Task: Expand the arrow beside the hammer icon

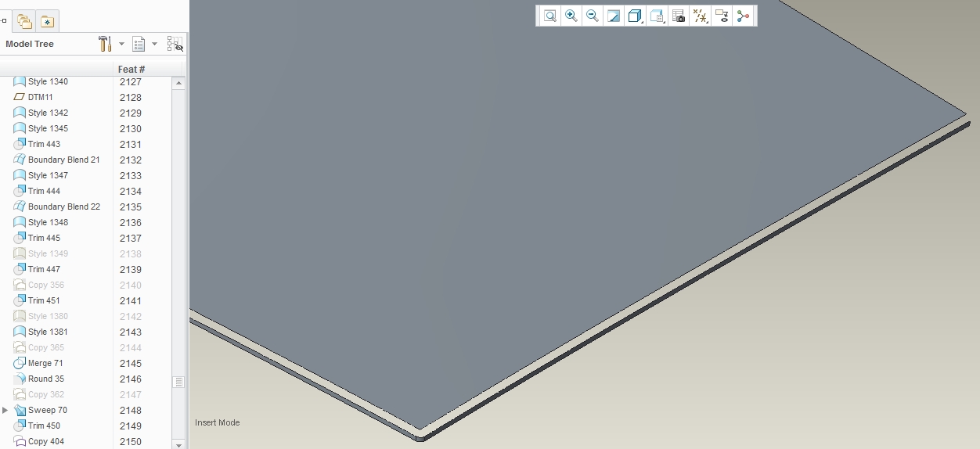Action: [x=121, y=44]
